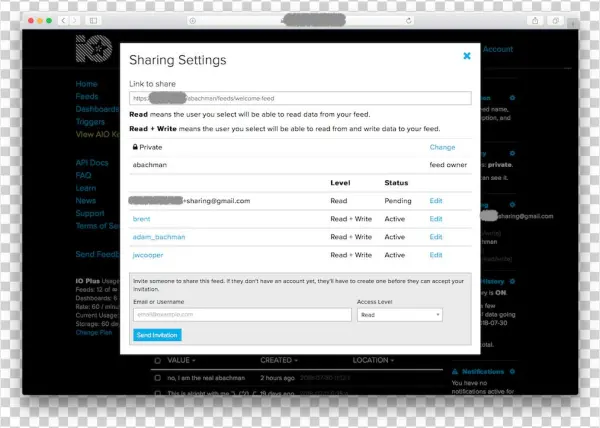Click Send Feedback in the sidebar
Image resolution: width=600 pixels, height=428 pixels.
98,254
